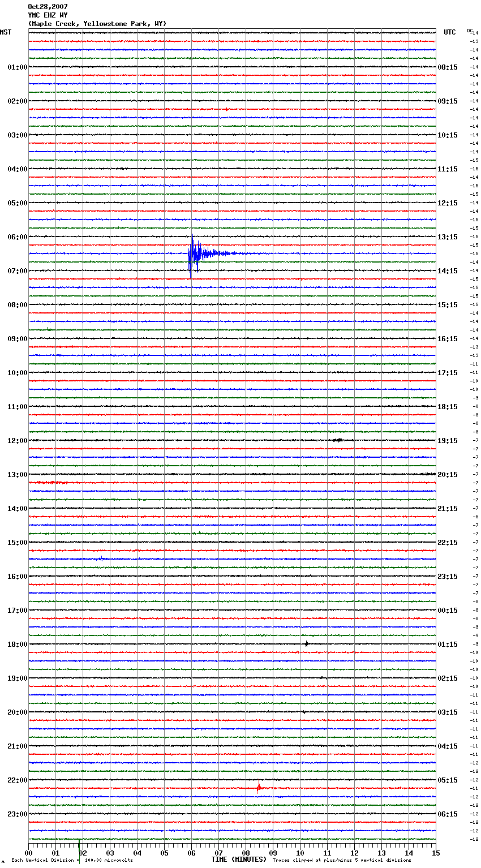
Task: Click the date label Oct28,2007
Action: [48, 7]
